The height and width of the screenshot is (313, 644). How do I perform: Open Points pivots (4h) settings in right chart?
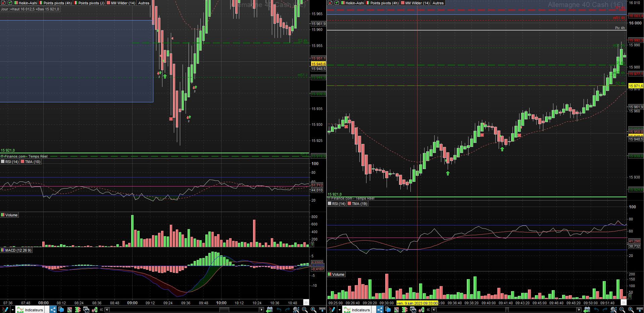point(382,3)
